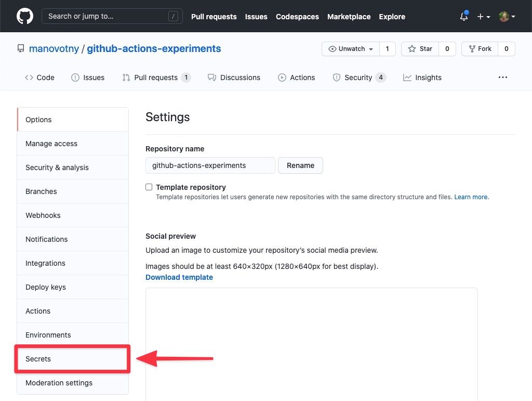Open the notifications bell
Image resolution: width=532 pixels, height=401 pixels.
[x=464, y=16]
